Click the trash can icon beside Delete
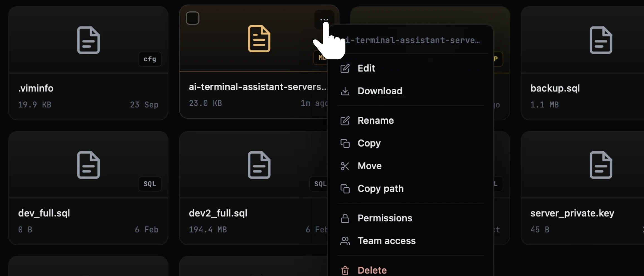Screen dimensions: 644x276 coord(345,270)
